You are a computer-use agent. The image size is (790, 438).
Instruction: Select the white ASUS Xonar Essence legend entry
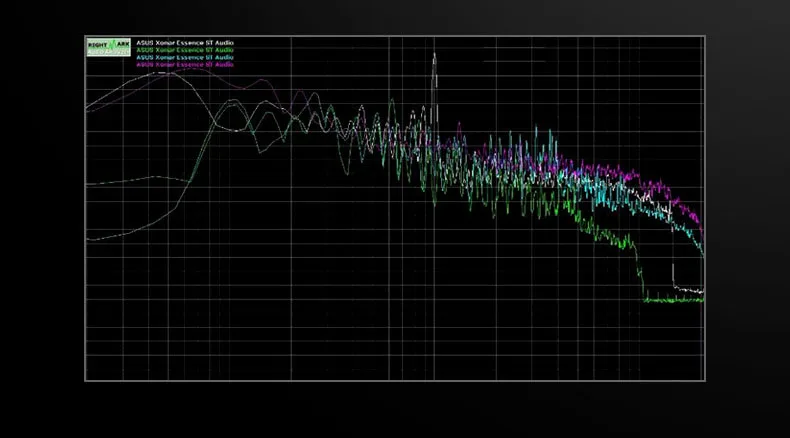(x=185, y=43)
